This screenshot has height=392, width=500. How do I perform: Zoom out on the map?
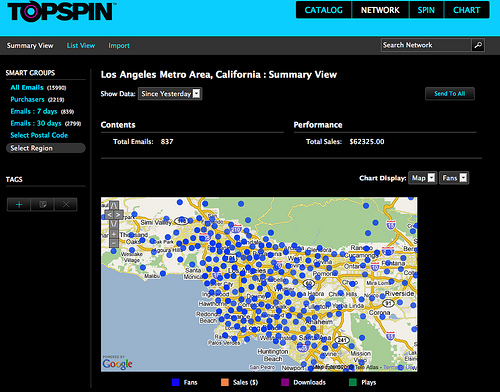point(114,243)
